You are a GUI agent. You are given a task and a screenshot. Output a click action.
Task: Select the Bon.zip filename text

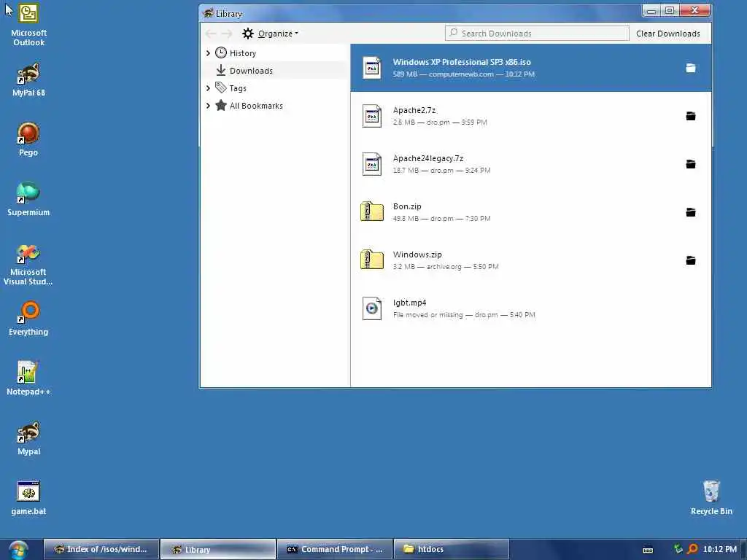[x=407, y=206]
